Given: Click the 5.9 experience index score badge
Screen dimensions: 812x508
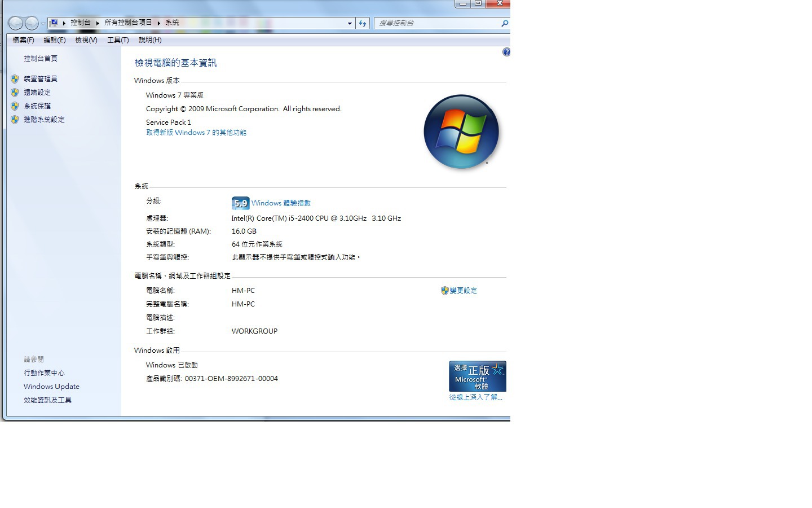Looking at the screenshot, I should (241, 203).
